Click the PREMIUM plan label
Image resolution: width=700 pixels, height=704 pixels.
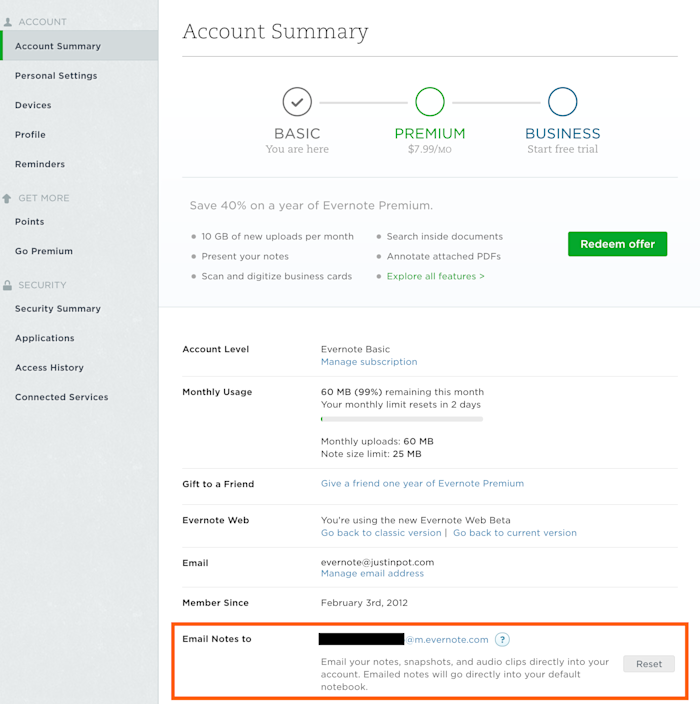click(x=430, y=133)
